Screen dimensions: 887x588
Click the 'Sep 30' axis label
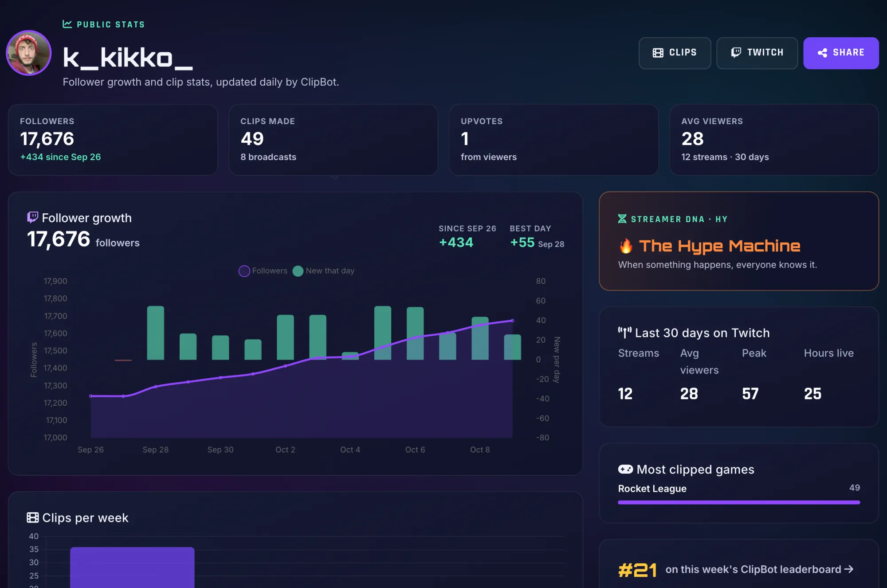click(x=220, y=450)
